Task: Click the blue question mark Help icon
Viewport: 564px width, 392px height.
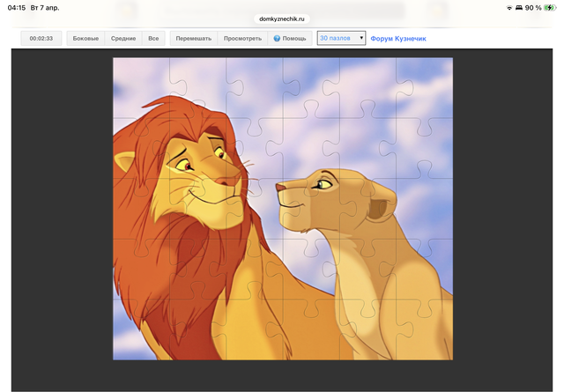Action: click(x=277, y=39)
